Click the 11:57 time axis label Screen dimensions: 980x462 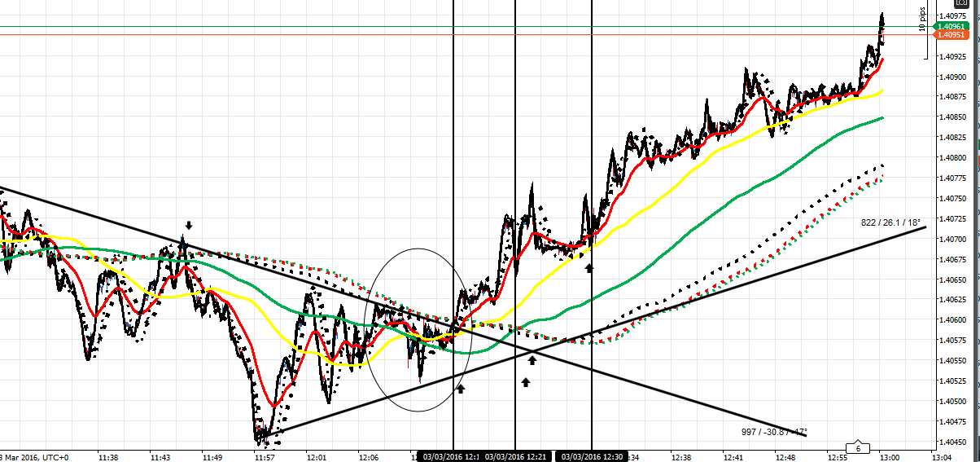coord(265,457)
